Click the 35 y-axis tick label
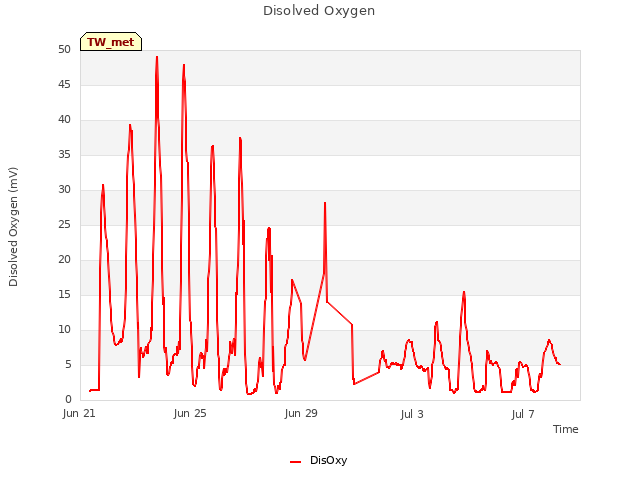The width and height of the screenshot is (640, 480). click(x=64, y=154)
